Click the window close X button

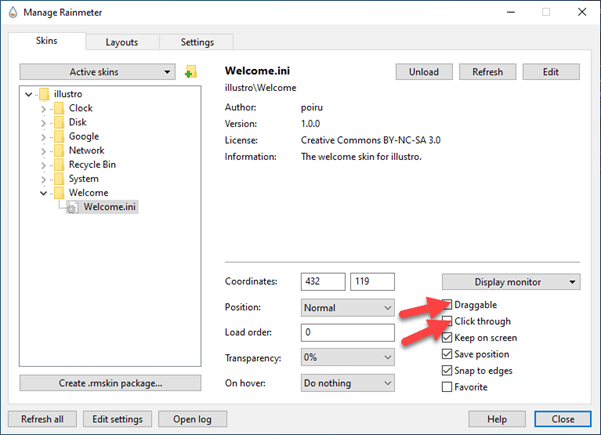point(582,12)
